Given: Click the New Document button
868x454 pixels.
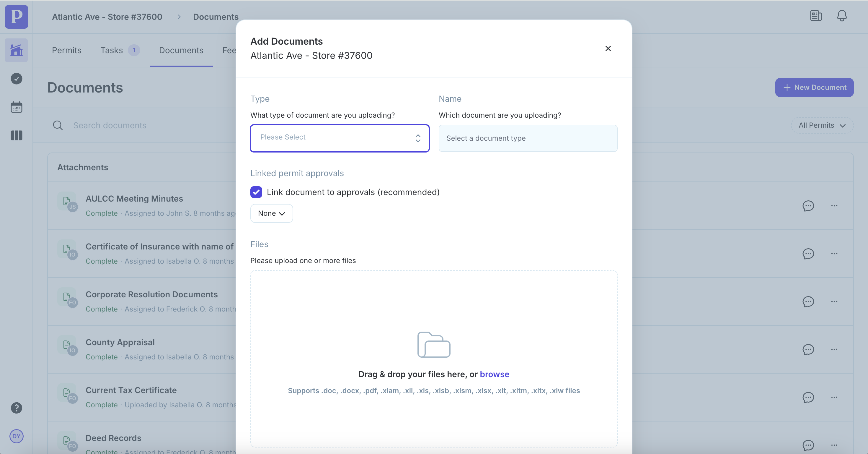Looking at the screenshot, I should point(814,87).
